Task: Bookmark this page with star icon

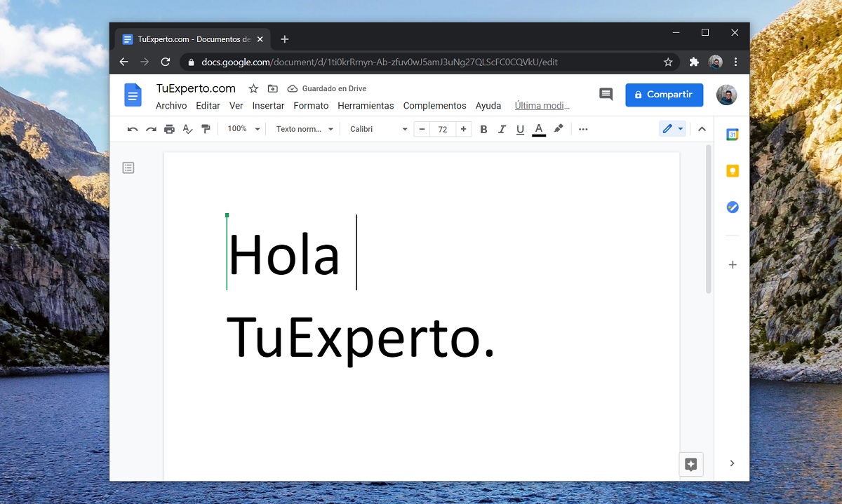Action: click(668, 62)
